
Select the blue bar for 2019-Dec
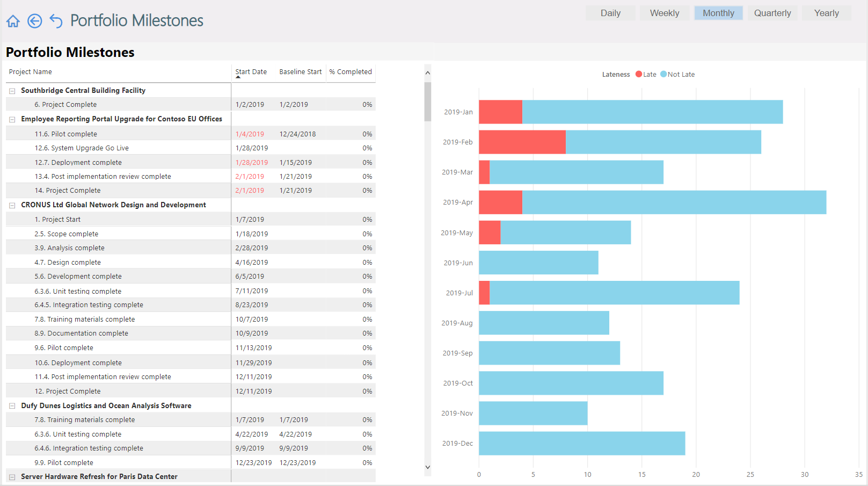[582, 444]
